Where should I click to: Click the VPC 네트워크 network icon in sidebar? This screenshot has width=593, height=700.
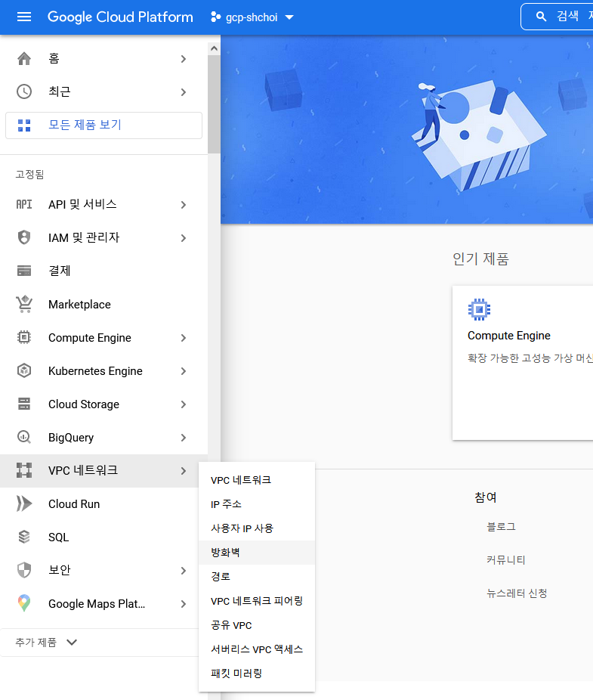(24, 470)
